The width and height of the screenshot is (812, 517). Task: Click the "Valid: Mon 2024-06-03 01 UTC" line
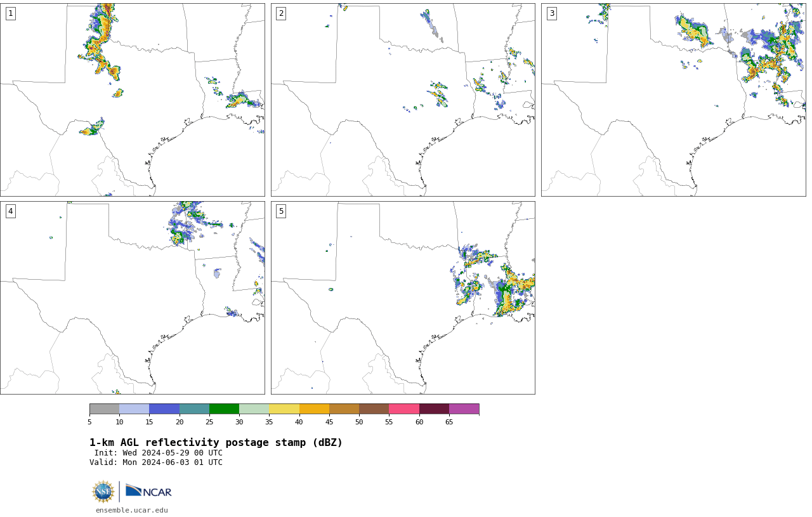tap(156, 462)
